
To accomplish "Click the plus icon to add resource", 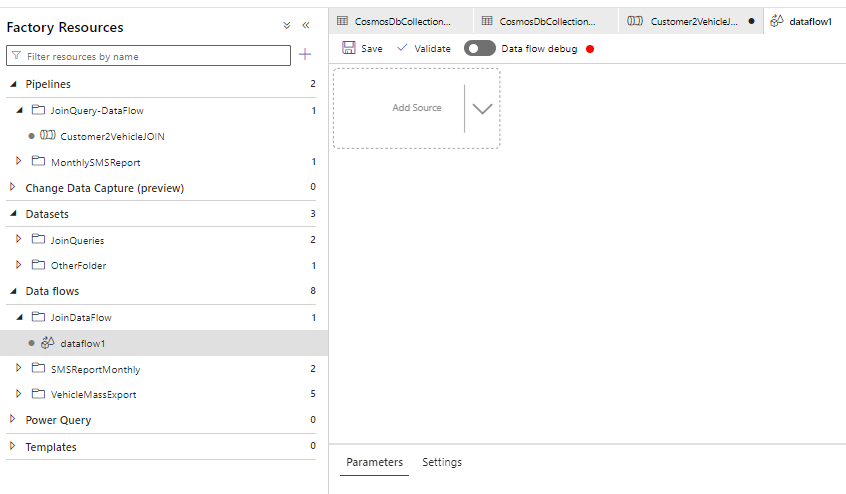I will click(x=305, y=55).
